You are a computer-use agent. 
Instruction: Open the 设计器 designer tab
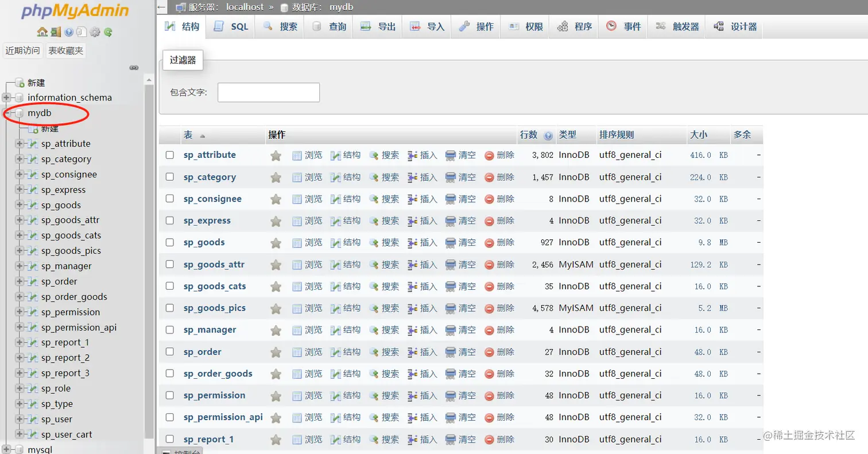coord(734,26)
